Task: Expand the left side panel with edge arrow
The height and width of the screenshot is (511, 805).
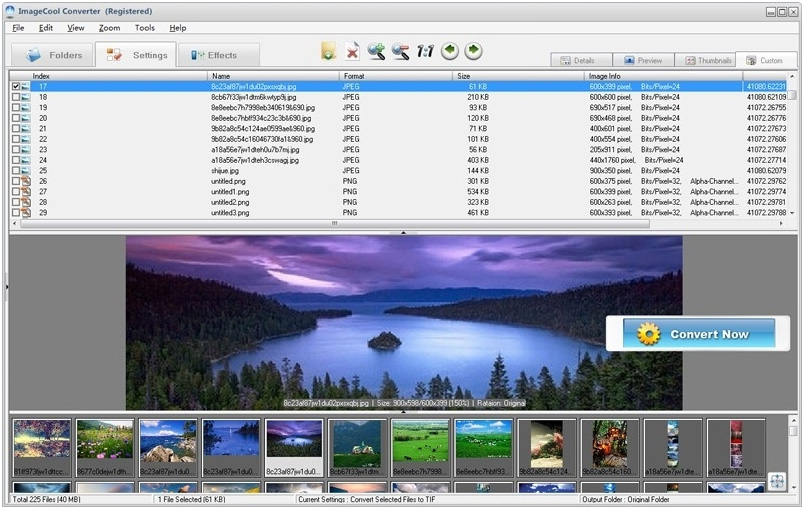Action: coord(5,288)
